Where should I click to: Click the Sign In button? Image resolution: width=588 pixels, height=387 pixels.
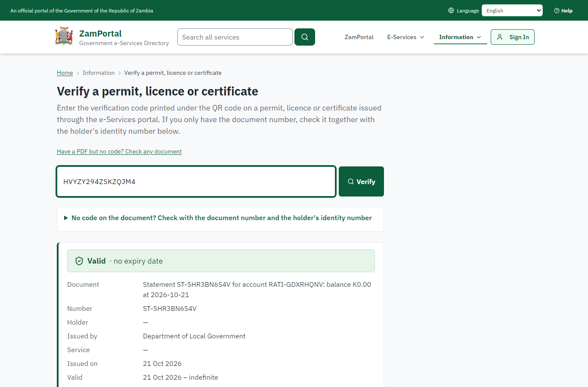(x=513, y=37)
